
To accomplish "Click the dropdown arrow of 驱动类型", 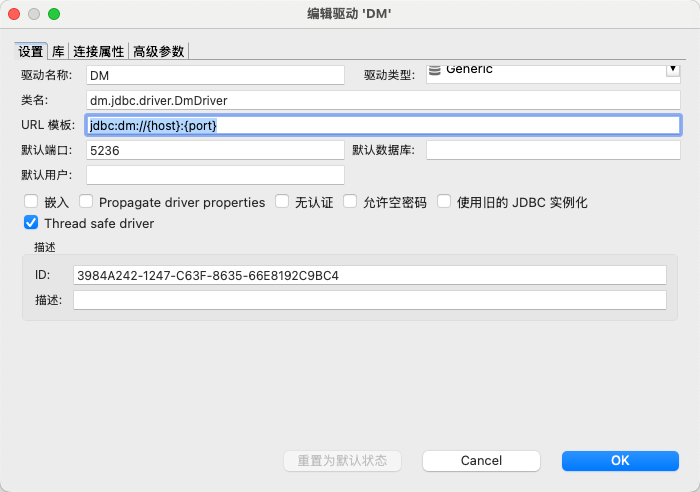I will tap(673, 71).
